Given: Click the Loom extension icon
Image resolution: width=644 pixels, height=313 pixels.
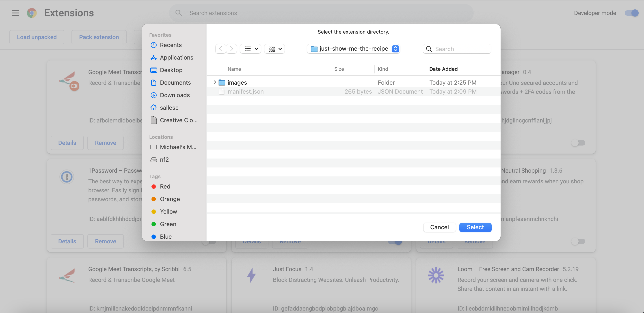Looking at the screenshot, I should pyautogui.click(x=436, y=275).
